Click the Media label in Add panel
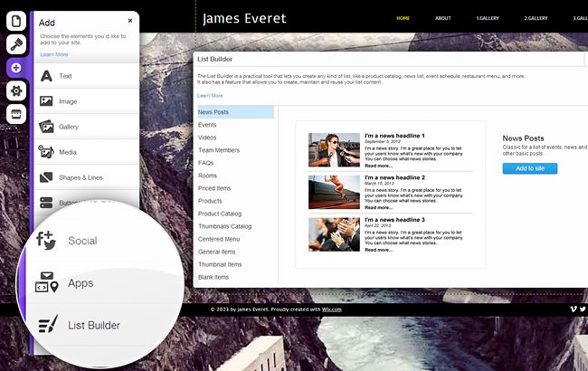Viewport: 588px width, 371px height. coord(68,152)
